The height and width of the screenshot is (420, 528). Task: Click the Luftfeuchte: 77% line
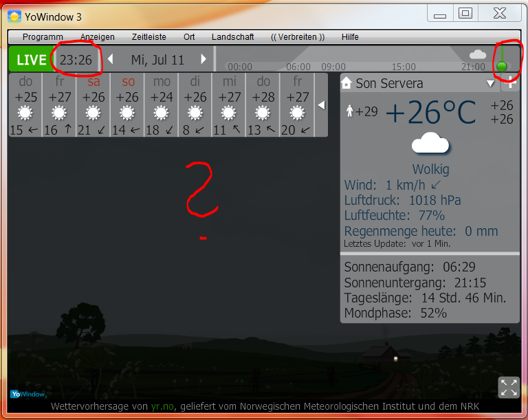(395, 215)
